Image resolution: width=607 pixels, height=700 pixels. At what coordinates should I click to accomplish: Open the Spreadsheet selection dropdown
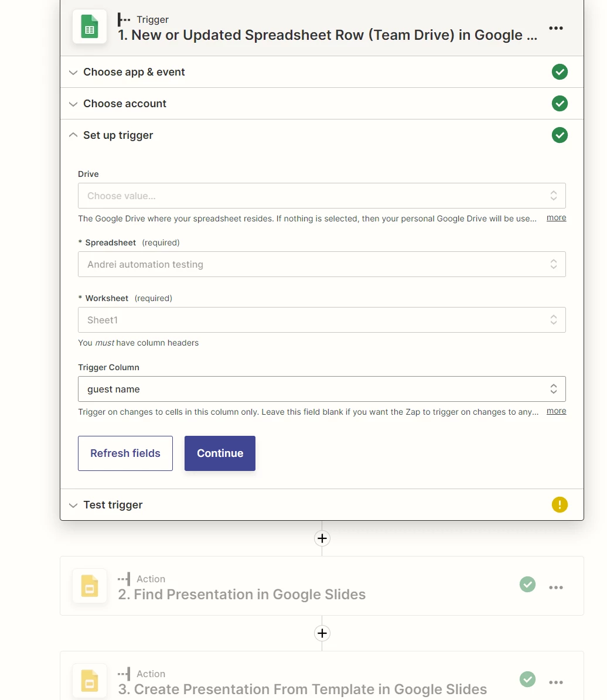(x=322, y=264)
